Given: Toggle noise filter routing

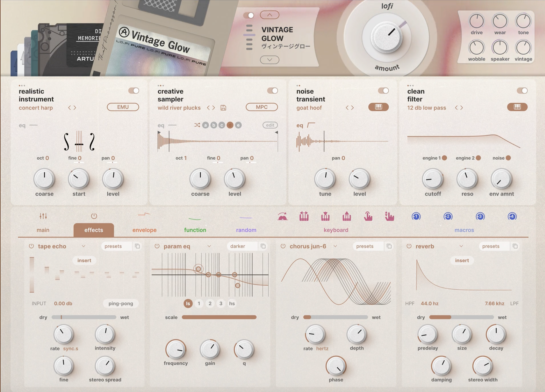Looking at the screenshot, I should click(x=508, y=158).
